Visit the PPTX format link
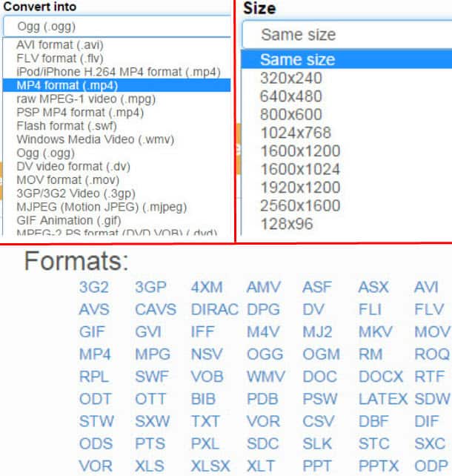452x476 pixels. tap(379, 466)
